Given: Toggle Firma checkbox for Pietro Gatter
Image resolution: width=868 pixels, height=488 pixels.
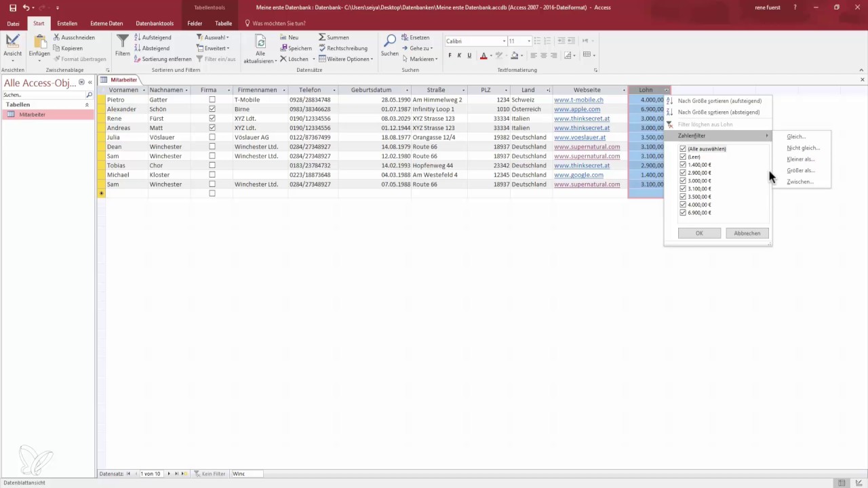Looking at the screenshot, I should click(212, 100).
